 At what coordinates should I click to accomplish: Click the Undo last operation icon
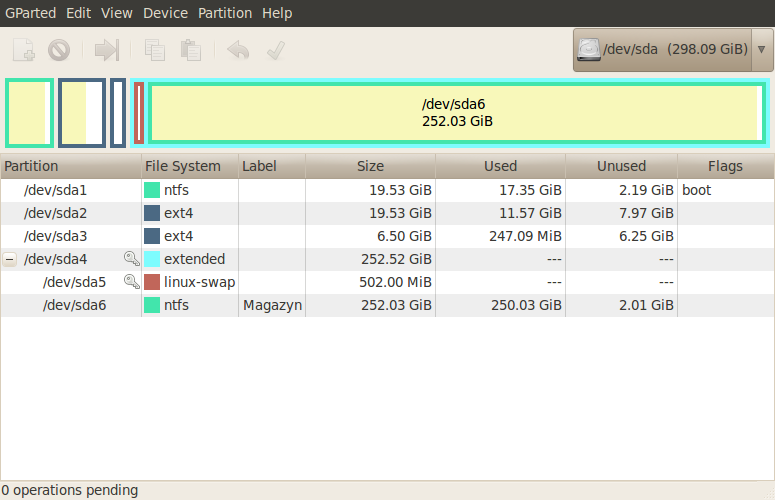click(238, 50)
